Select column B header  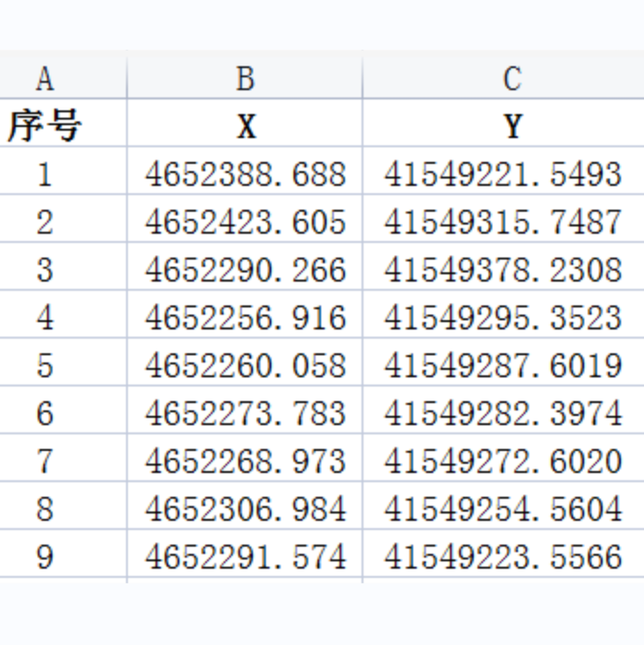click(x=245, y=77)
